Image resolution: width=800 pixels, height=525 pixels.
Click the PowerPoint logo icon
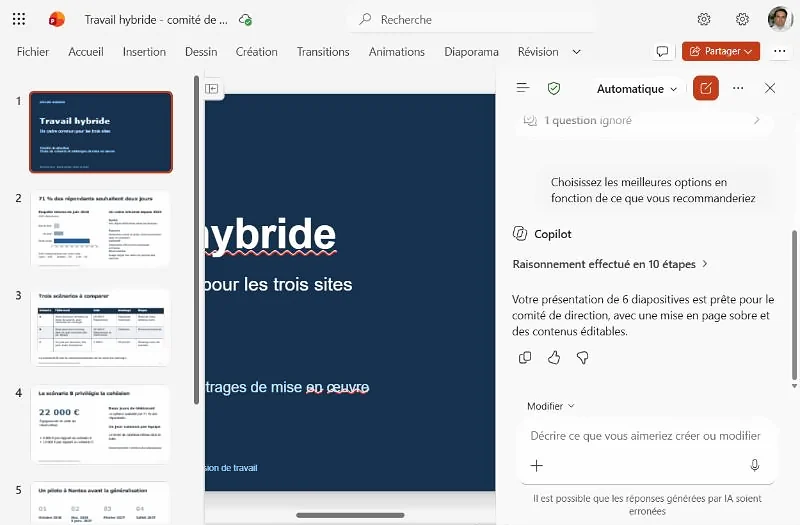(x=57, y=19)
